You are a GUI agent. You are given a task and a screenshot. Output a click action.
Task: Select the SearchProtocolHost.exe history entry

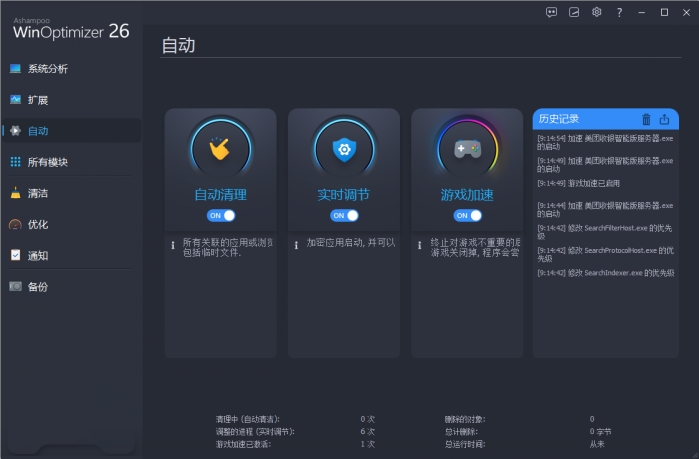point(605,254)
